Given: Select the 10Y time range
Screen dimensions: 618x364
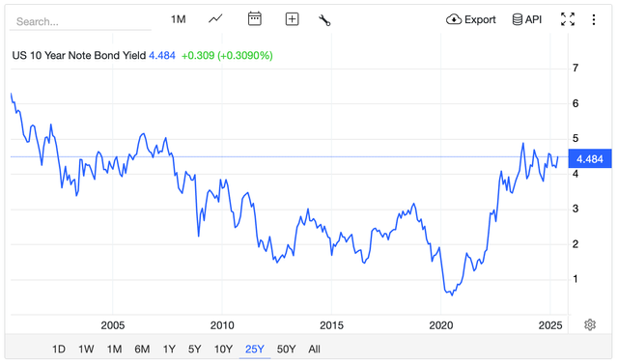Looking at the screenshot, I should click(223, 349).
